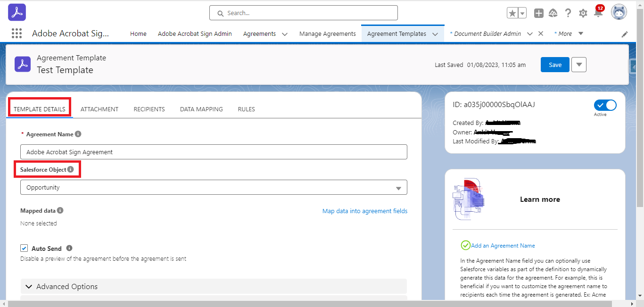
Task: Click the info icon beside Salesforce Object
Action: pyautogui.click(x=71, y=169)
